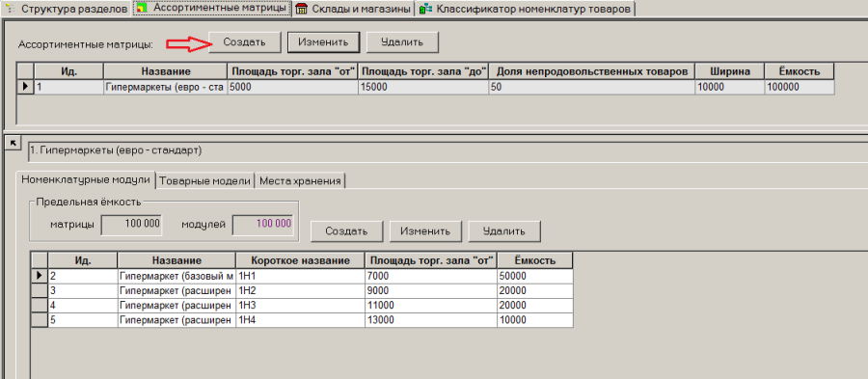Click row selector of module row 1Н2
This screenshot has height=379, width=868.
[40, 290]
